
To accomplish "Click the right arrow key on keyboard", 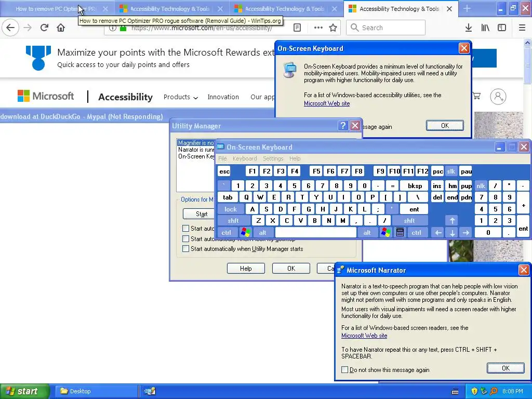I will [x=466, y=232].
